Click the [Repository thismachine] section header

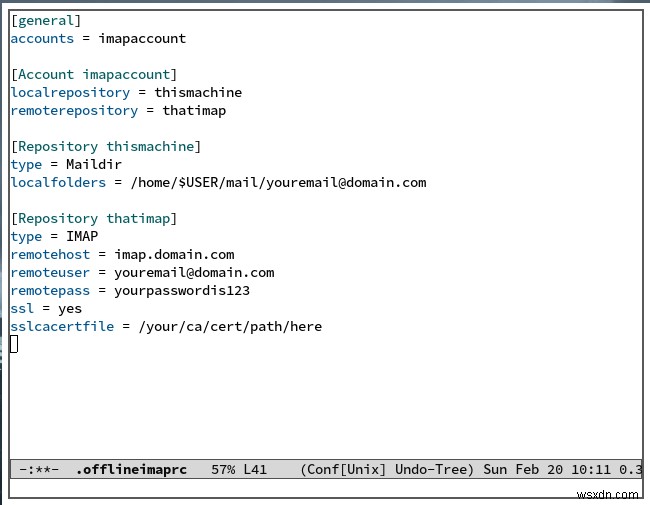tap(106, 146)
